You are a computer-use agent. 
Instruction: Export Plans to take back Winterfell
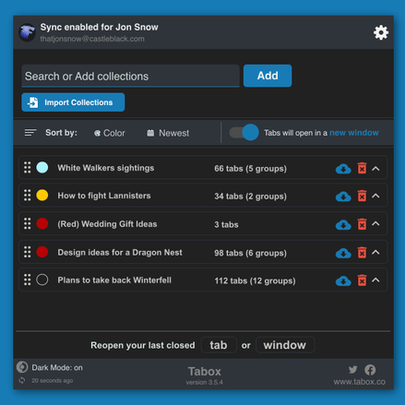tap(343, 281)
